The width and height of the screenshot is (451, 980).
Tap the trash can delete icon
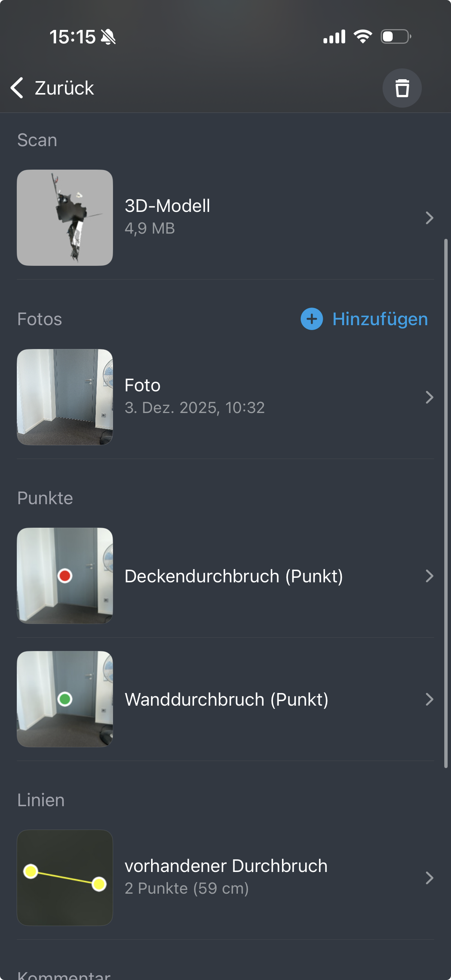402,88
